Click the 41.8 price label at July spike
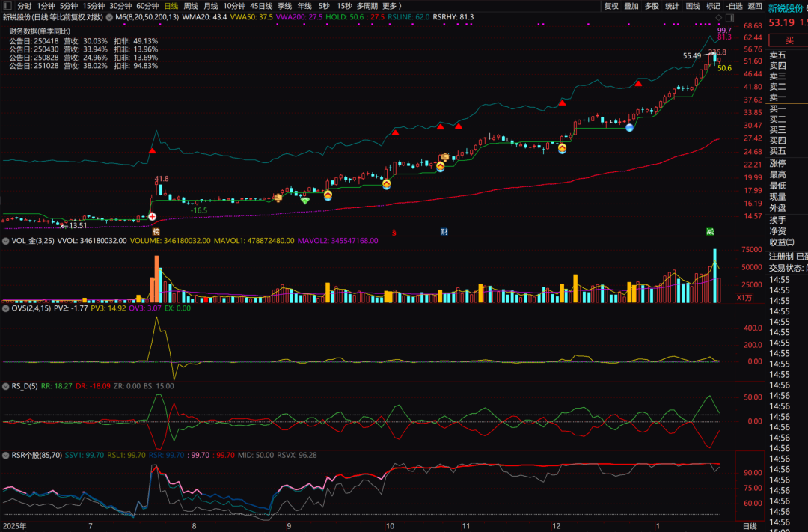808x532 pixels. coord(162,179)
